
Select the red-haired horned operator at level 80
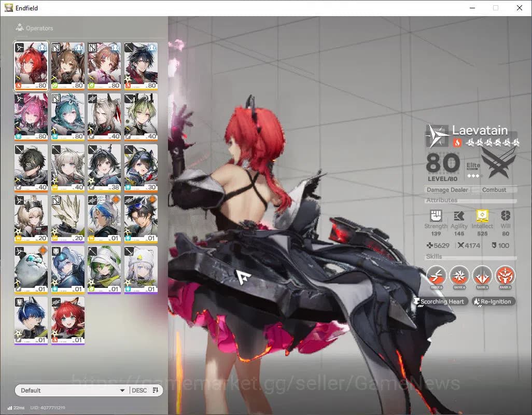pyautogui.click(x=31, y=66)
